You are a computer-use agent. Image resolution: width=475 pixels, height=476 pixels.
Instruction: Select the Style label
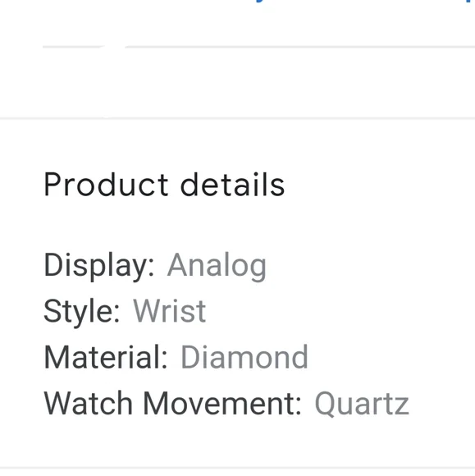[x=82, y=312]
